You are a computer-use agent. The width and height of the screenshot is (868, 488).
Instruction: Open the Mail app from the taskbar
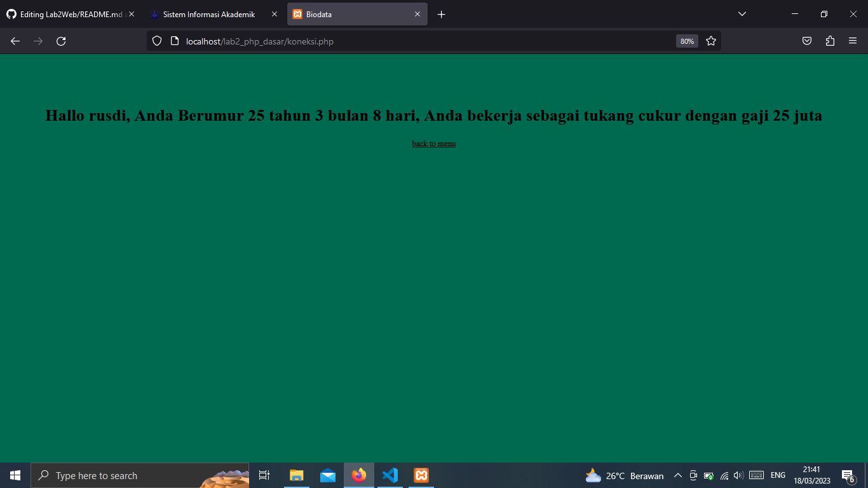[327, 475]
